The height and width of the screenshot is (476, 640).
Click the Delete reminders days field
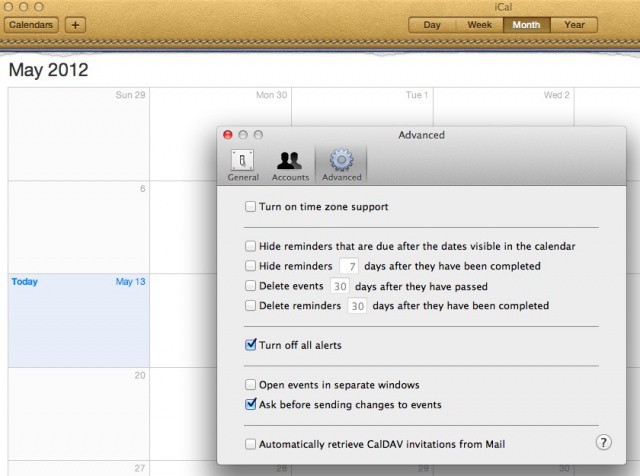coord(357,306)
